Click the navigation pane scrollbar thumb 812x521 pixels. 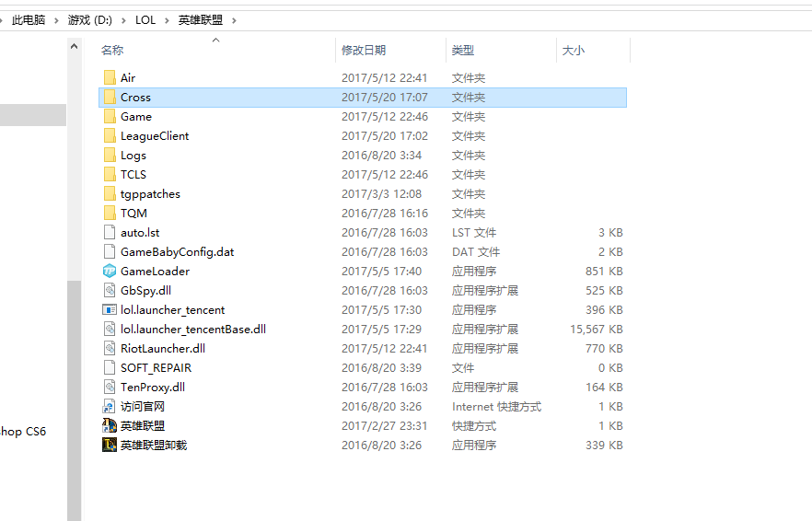pyautogui.click(x=74, y=399)
